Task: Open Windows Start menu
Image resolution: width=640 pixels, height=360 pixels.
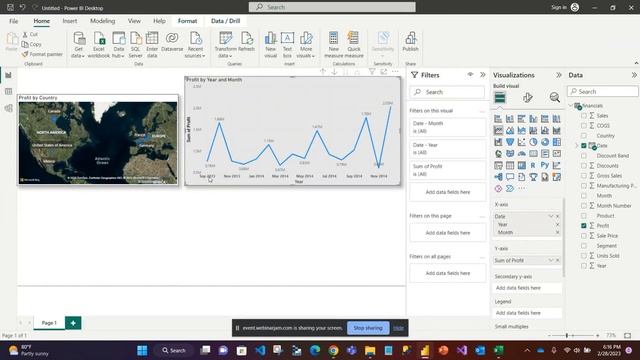Action: 142,351
